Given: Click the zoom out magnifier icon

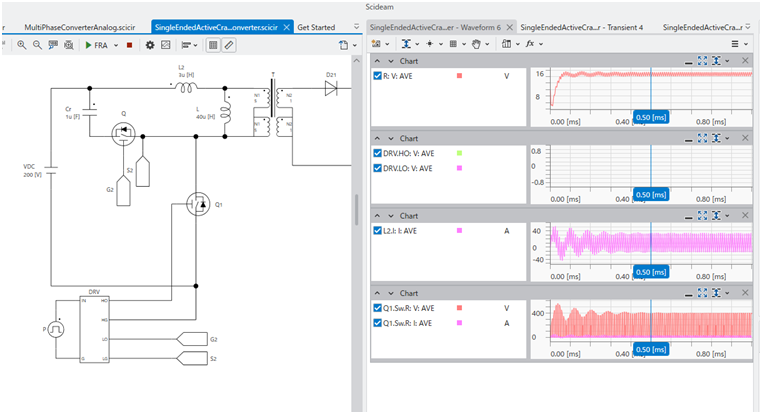Looking at the screenshot, I should [x=37, y=45].
